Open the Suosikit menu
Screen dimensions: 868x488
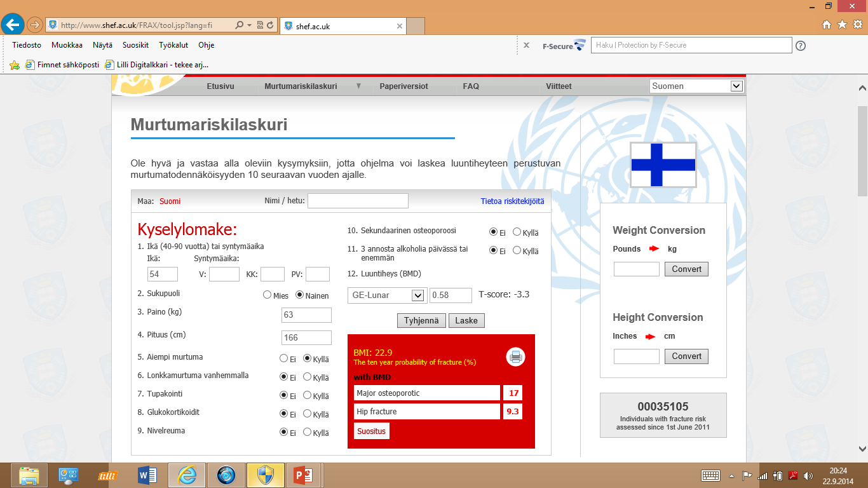[135, 45]
